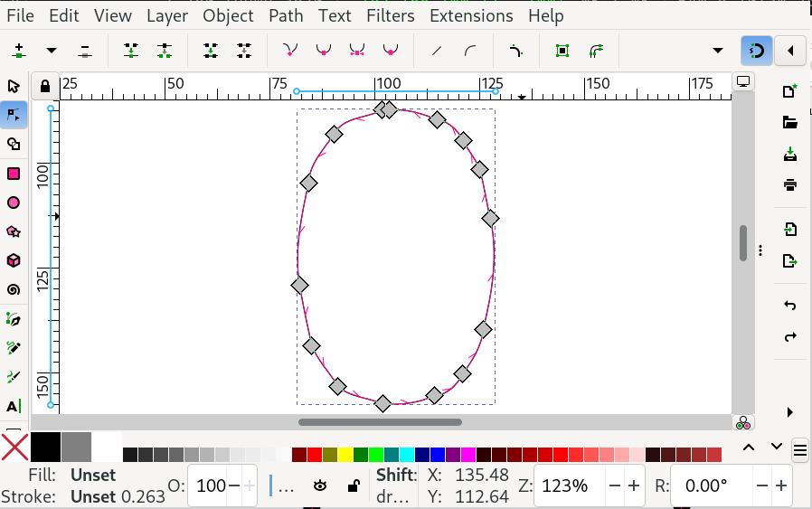The width and height of the screenshot is (812, 509).
Task: Select the Shape builder tool
Action: click(x=14, y=144)
